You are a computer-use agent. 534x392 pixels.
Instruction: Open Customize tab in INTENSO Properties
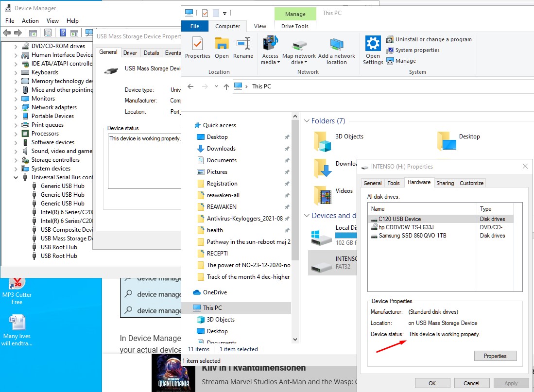point(471,183)
